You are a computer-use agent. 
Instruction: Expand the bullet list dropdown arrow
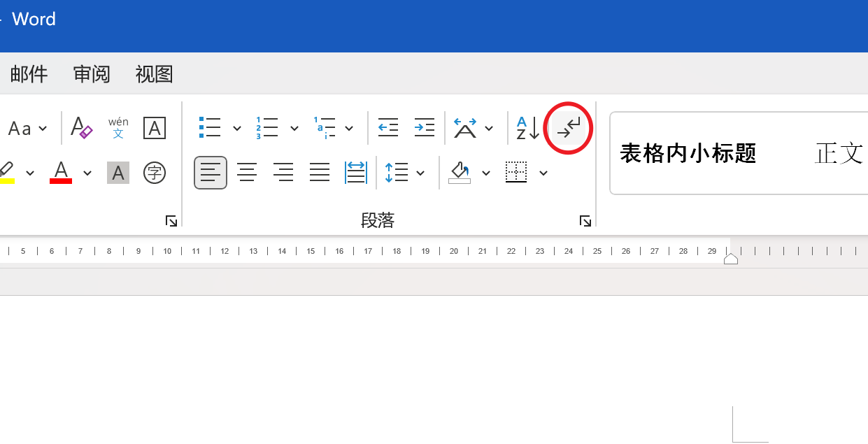pos(237,128)
